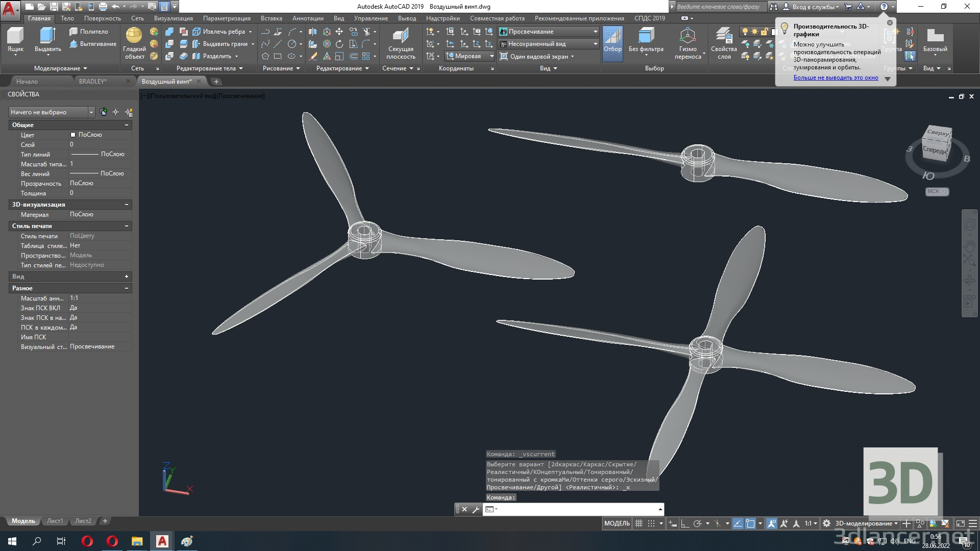
Task: Toggle 2D object snap in status bar
Action: (x=750, y=523)
